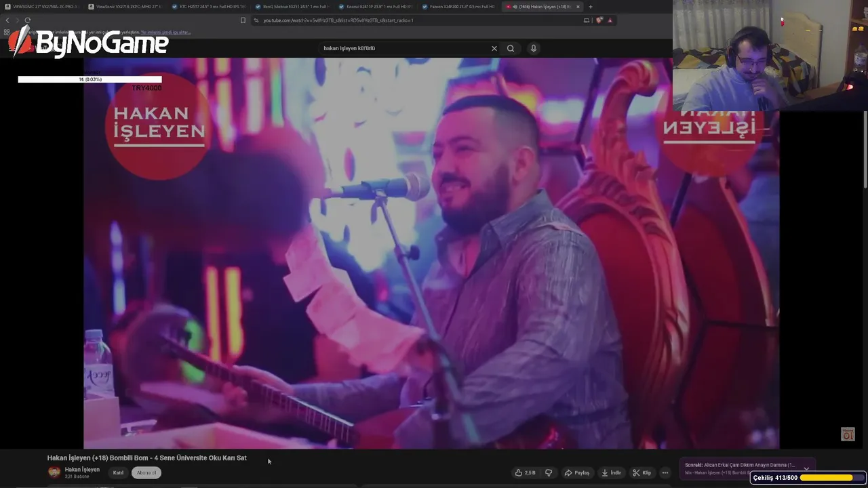Switch to KTC H25T7 tab
Viewport: 868px width, 488px height.
coord(208,7)
